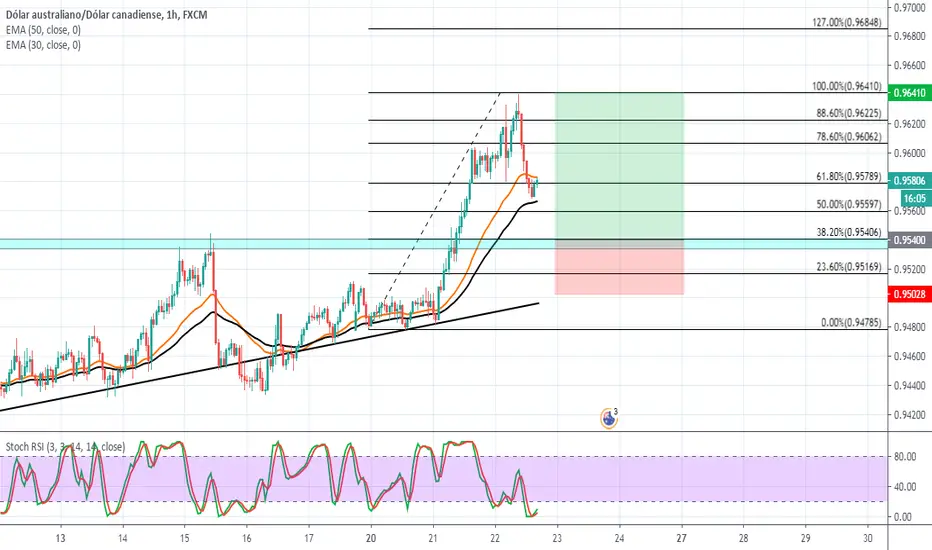Click date 27 on the time axis
The width and height of the screenshot is (932, 550).
point(681,538)
